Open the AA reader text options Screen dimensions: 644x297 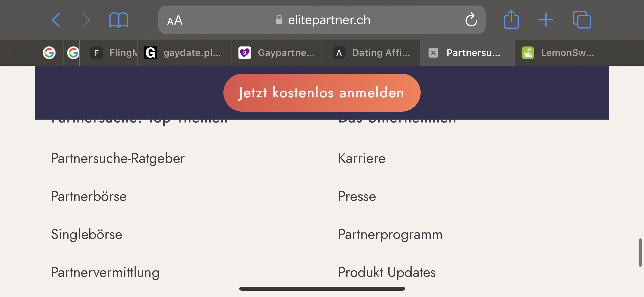(x=175, y=20)
